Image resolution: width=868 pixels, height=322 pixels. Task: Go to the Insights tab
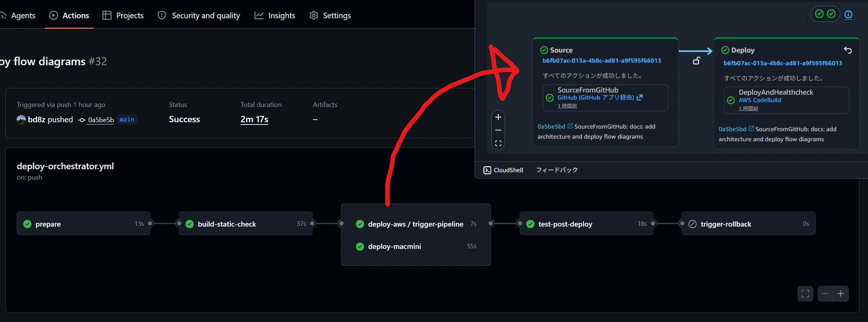click(x=275, y=15)
